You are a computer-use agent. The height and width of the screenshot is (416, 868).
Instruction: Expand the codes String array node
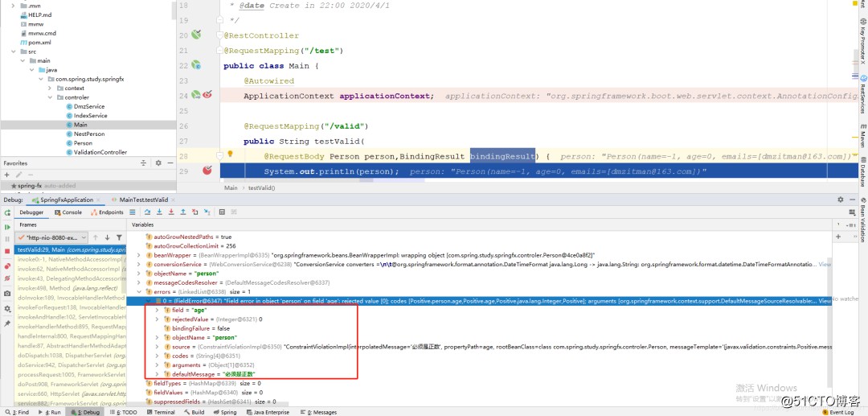[158, 356]
